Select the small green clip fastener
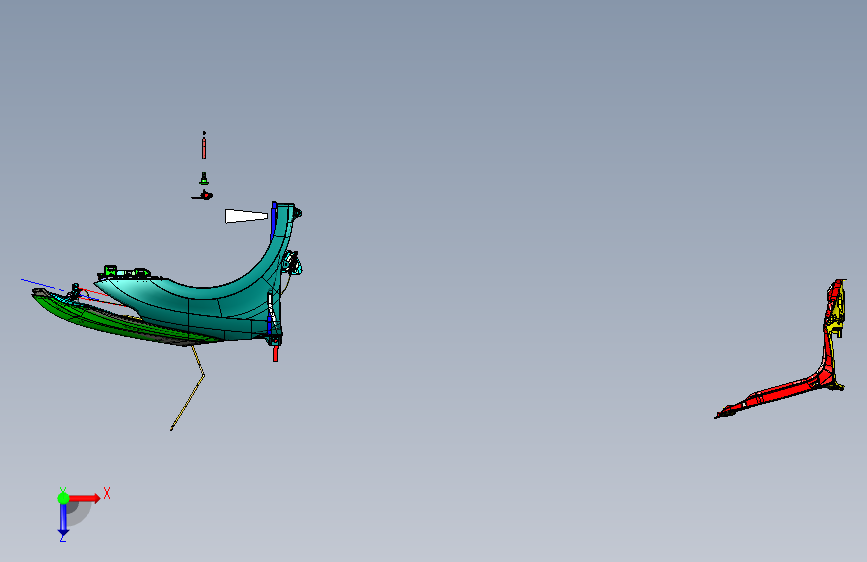Viewport: 867px width, 562px height. pos(204,179)
